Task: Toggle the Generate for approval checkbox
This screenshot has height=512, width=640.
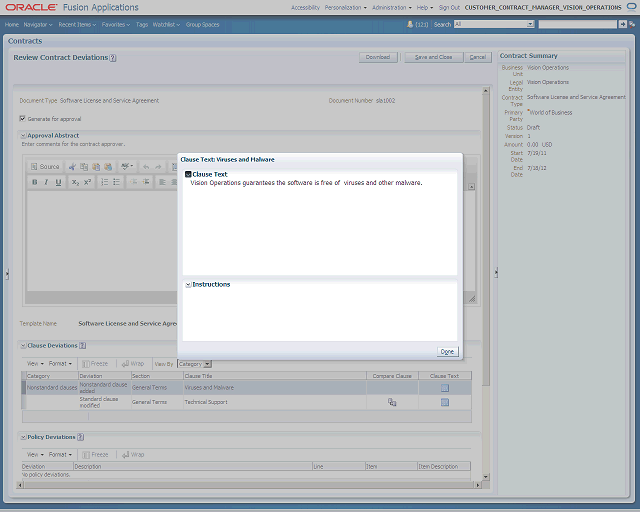Action: [x=22, y=118]
